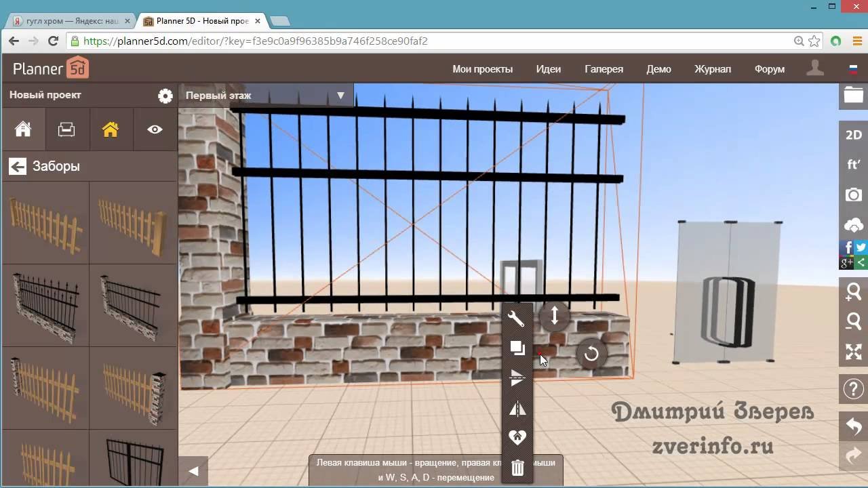Add object to favorites heart icon
Viewport: 868px width, 488px height.
(x=517, y=438)
